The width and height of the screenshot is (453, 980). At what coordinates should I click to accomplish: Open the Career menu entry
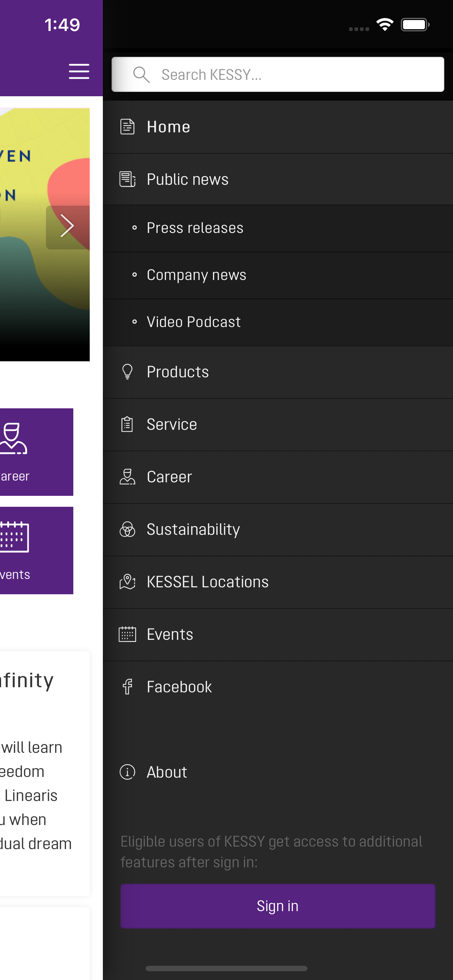[278, 477]
